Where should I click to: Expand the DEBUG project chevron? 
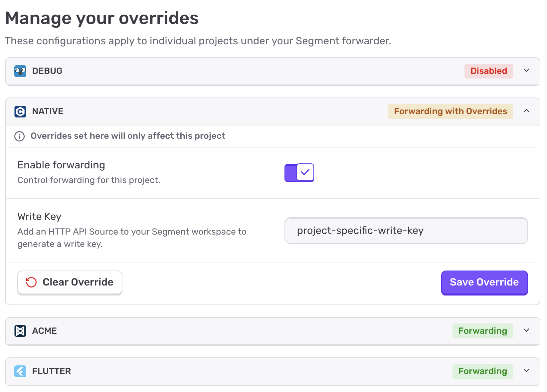click(526, 71)
